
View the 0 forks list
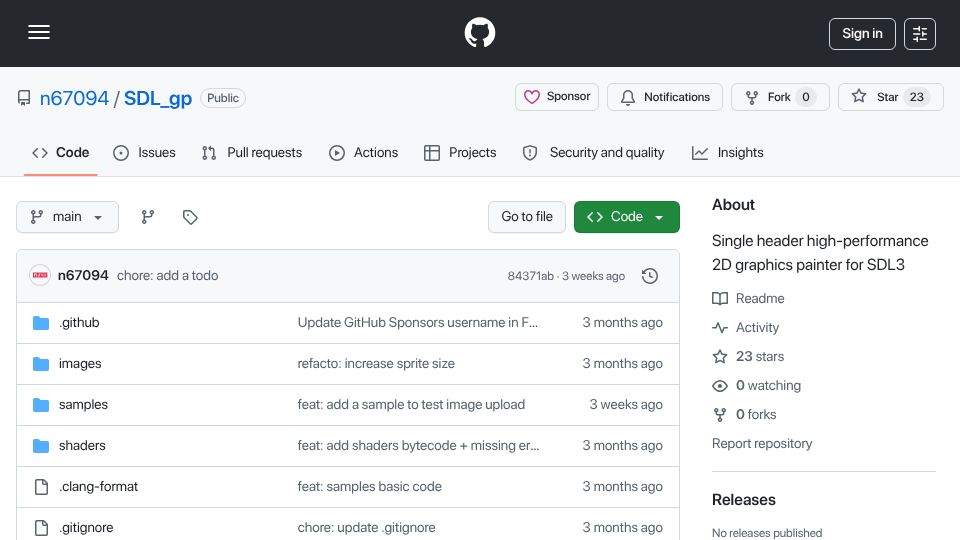click(x=744, y=414)
